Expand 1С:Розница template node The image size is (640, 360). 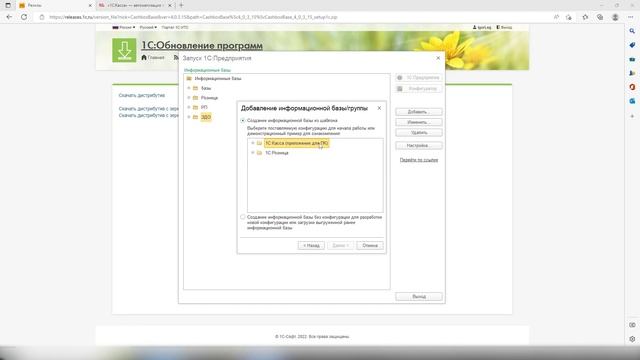coord(253,153)
